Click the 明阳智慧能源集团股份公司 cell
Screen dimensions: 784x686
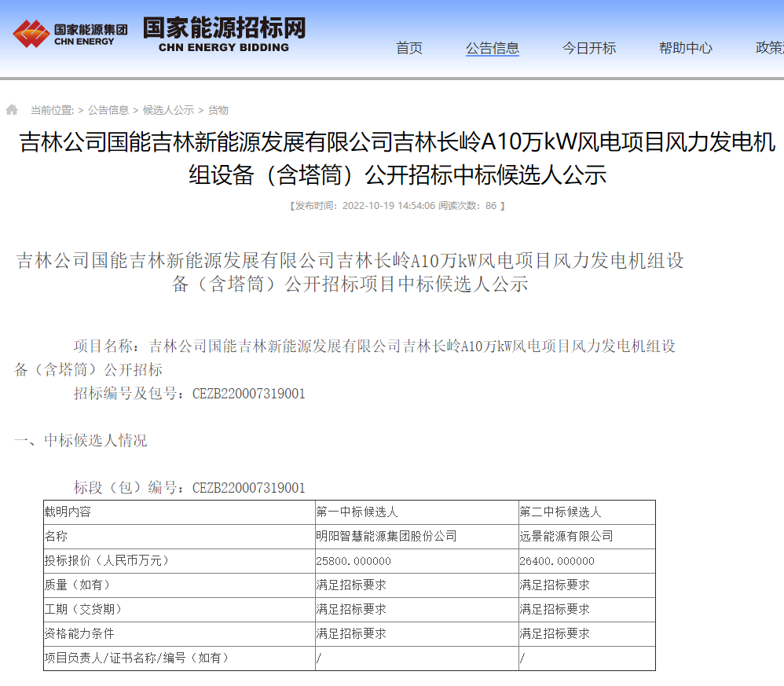(417, 537)
